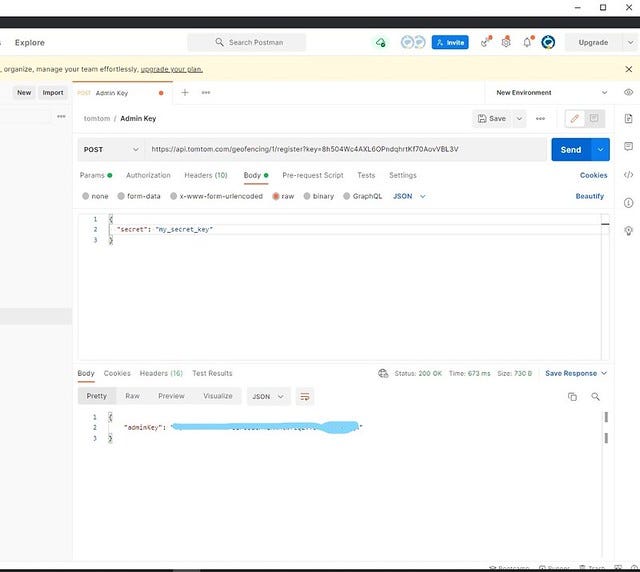The height and width of the screenshot is (572, 640).
Task: Click the network globe icon near Status
Action: (x=383, y=373)
